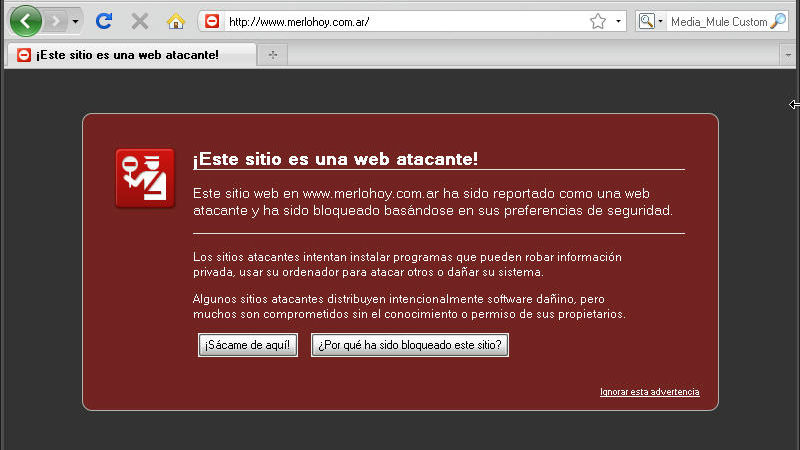The height and width of the screenshot is (450, 800).
Task: Click the '¡Sácame de aquí!' button
Action: (248, 345)
